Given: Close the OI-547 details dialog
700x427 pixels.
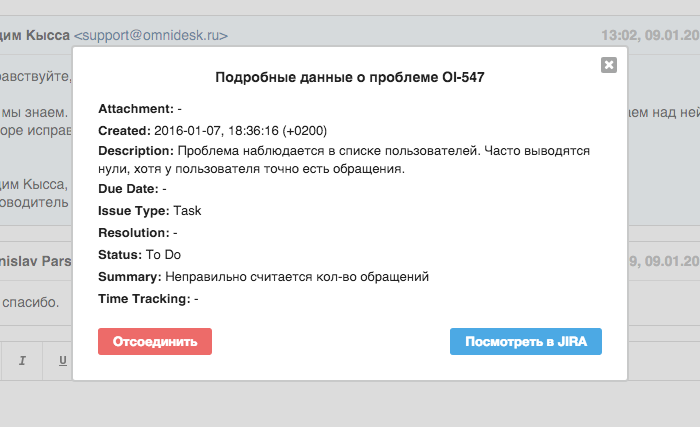Looking at the screenshot, I should point(608,65).
